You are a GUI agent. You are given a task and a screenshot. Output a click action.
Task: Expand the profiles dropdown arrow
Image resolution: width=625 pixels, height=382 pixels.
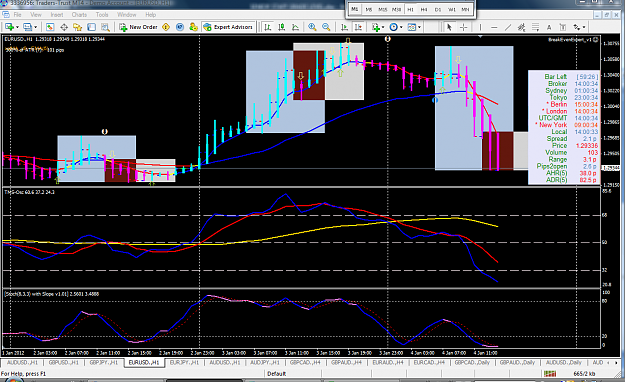(x=35, y=27)
